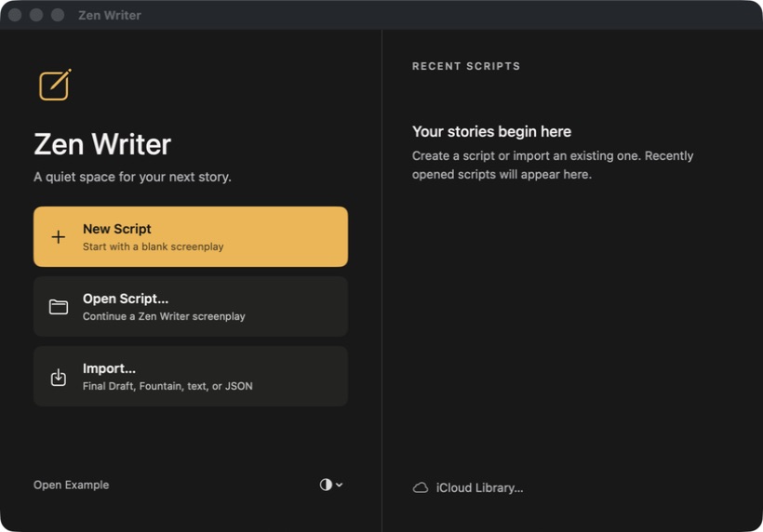Image resolution: width=763 pixels, height=532 pixels.
Task: Minimize the Zen Writer window
Action: tap(36, 15)
